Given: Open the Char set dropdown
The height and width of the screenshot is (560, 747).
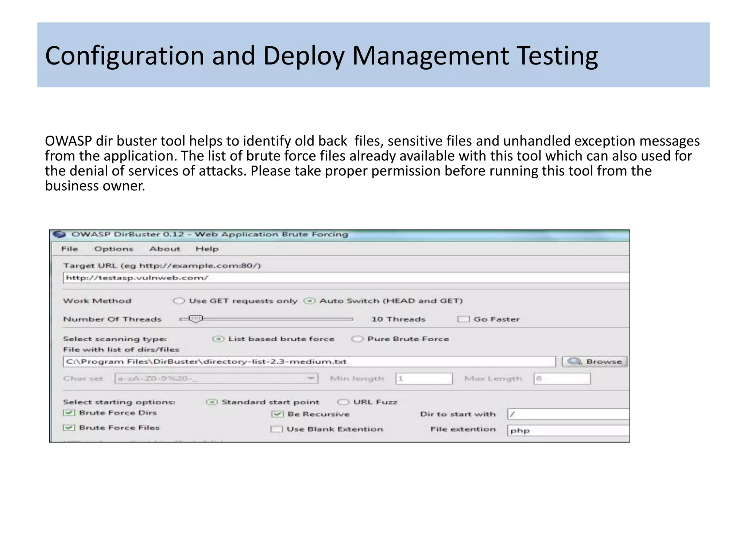Looking at the screenshot, I should pos(216,378).
